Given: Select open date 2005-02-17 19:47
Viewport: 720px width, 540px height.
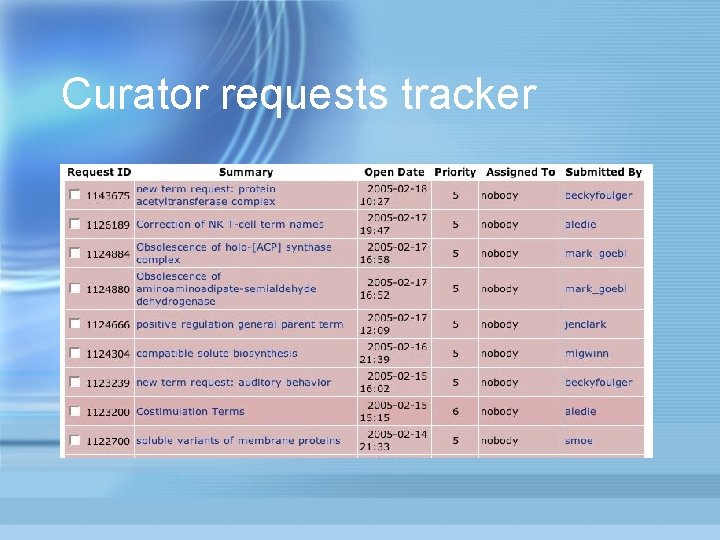Looking at the screenshot, I should pyautogui.click(x=394, y=224).
